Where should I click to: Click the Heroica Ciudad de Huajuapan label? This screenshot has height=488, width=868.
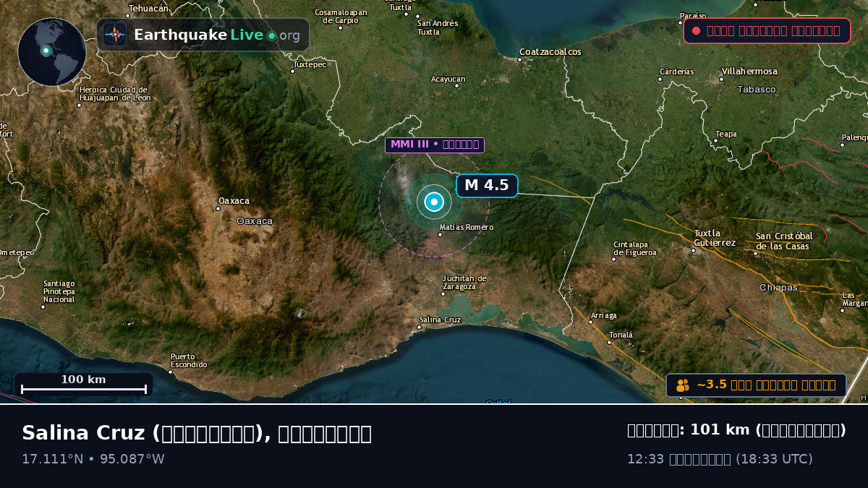pos(115,93)
